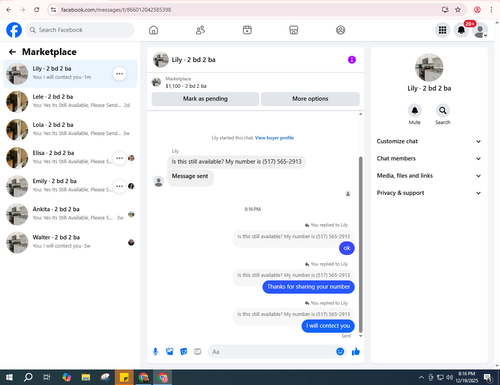Open the Video tab icon in navigation

click(247, 30)
